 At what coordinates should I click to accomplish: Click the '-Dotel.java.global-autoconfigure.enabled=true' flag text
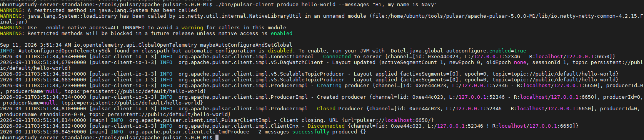(457, 51)
